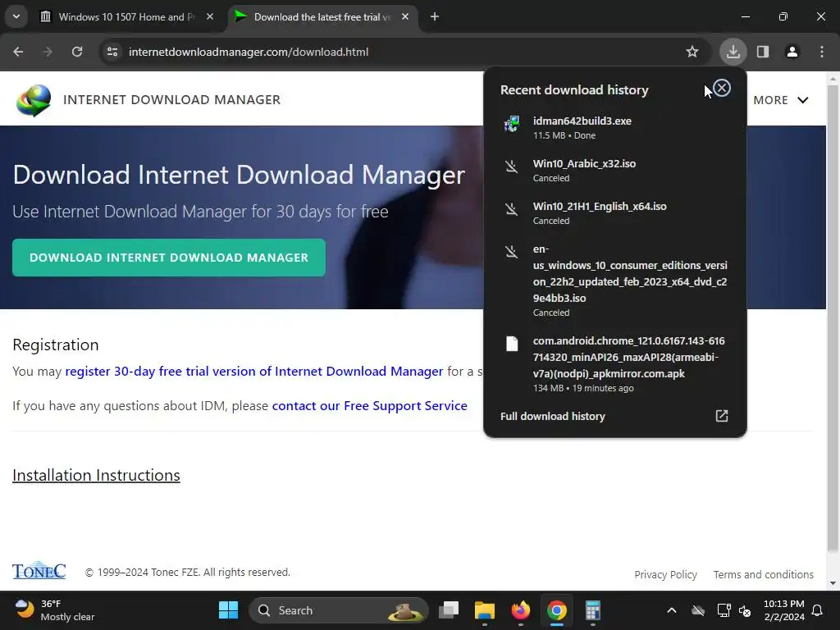Open the com.android.chrome apk download entry
Viewport: 840px width, 630px height.
click(x=614, y=364)
